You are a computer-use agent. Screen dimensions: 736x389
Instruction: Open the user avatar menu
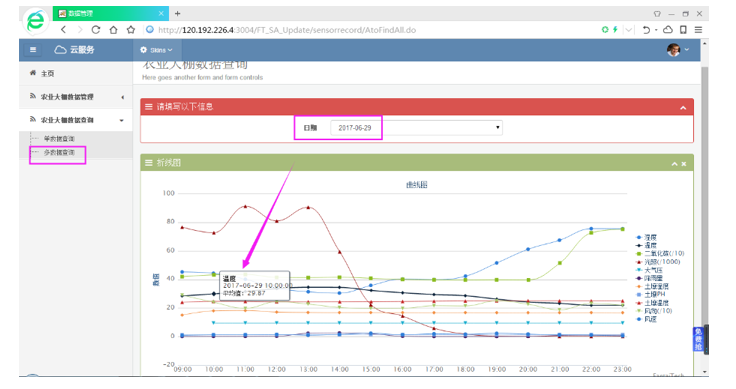coord(678,50)
